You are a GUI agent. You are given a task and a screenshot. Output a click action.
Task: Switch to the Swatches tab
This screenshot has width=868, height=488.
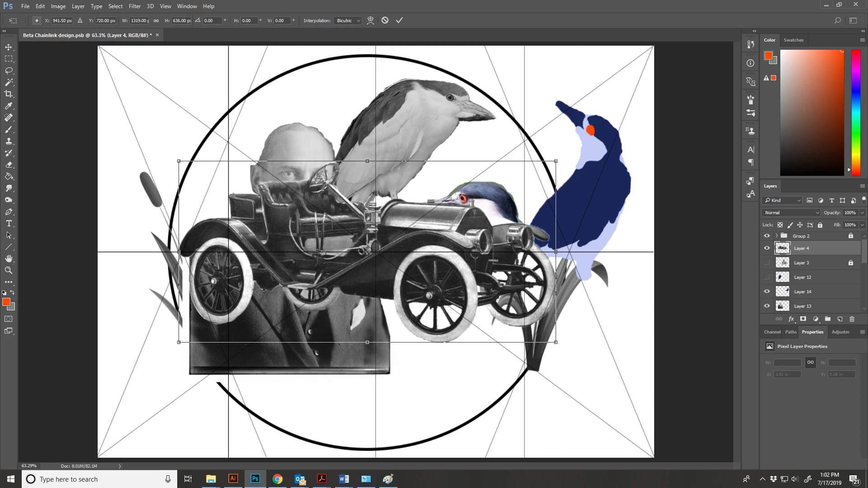(x=793, y=40)
